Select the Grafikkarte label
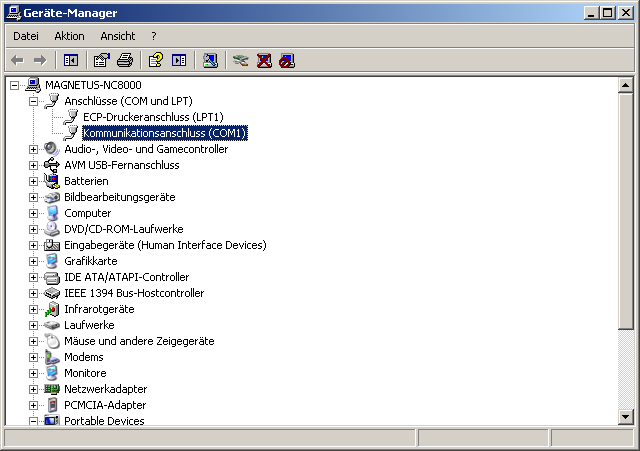 91,261
